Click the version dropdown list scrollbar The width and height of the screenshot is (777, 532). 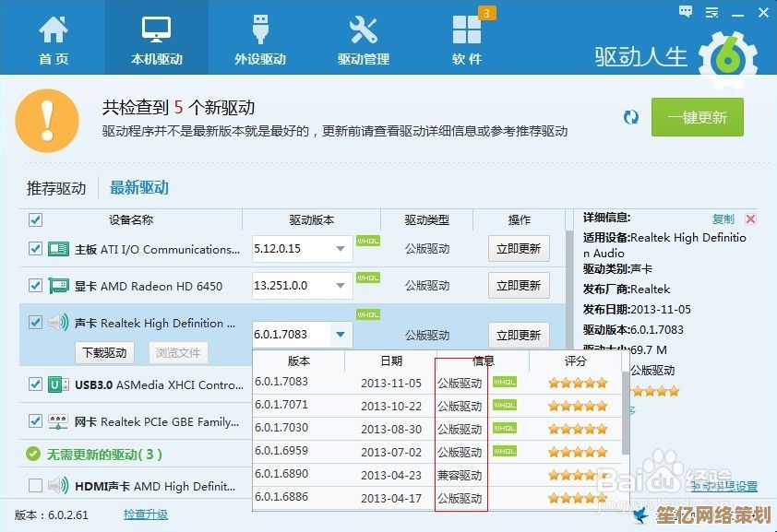626,413
